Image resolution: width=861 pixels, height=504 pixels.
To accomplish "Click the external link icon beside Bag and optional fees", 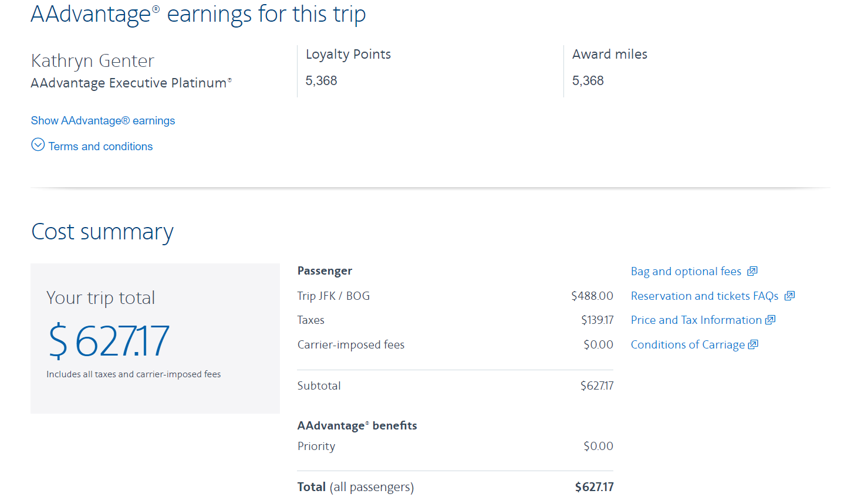I will pos(752,271).
